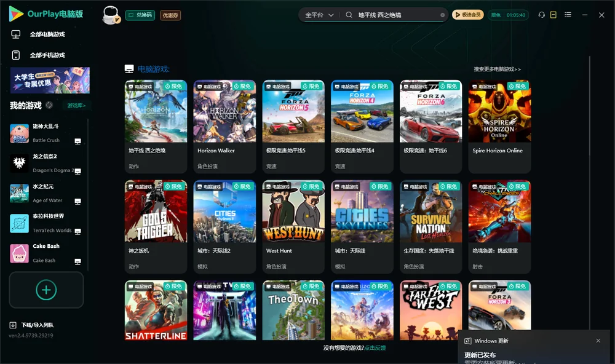
Task: Click the Cake Bash game icon
Action: 19,253
